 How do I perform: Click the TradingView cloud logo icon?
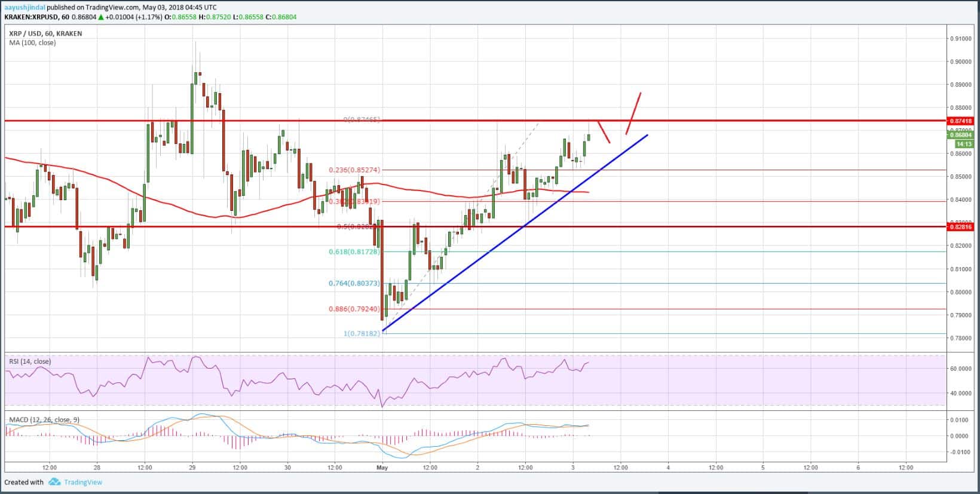point(54,482)
